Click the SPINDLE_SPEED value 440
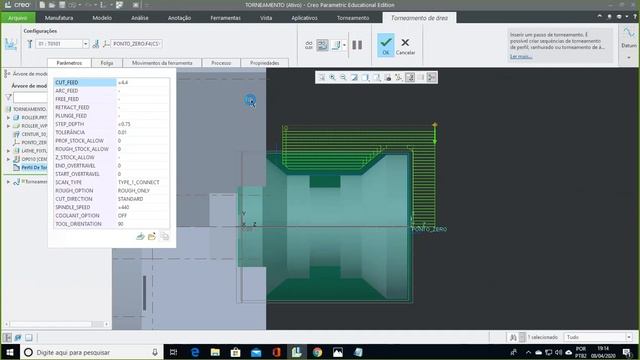Screen dimensions: 640x360 [x=124, y=207]
